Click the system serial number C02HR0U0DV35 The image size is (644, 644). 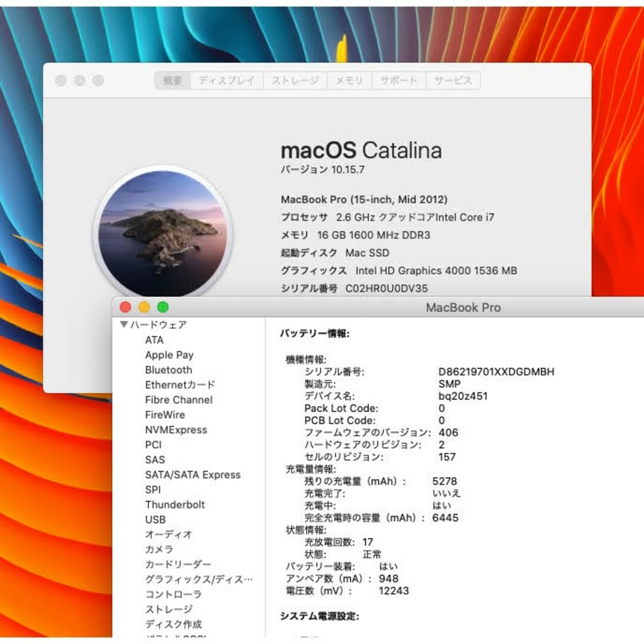[386, 289]
